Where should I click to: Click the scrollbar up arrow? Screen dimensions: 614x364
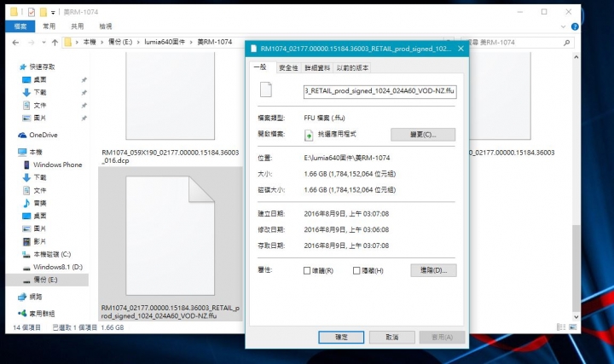click(576, 57)
